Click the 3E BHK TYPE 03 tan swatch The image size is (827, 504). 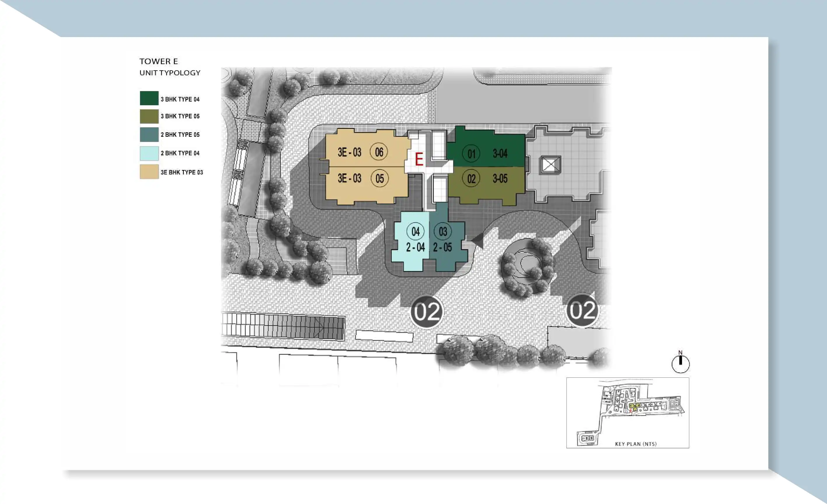point(149,172)
